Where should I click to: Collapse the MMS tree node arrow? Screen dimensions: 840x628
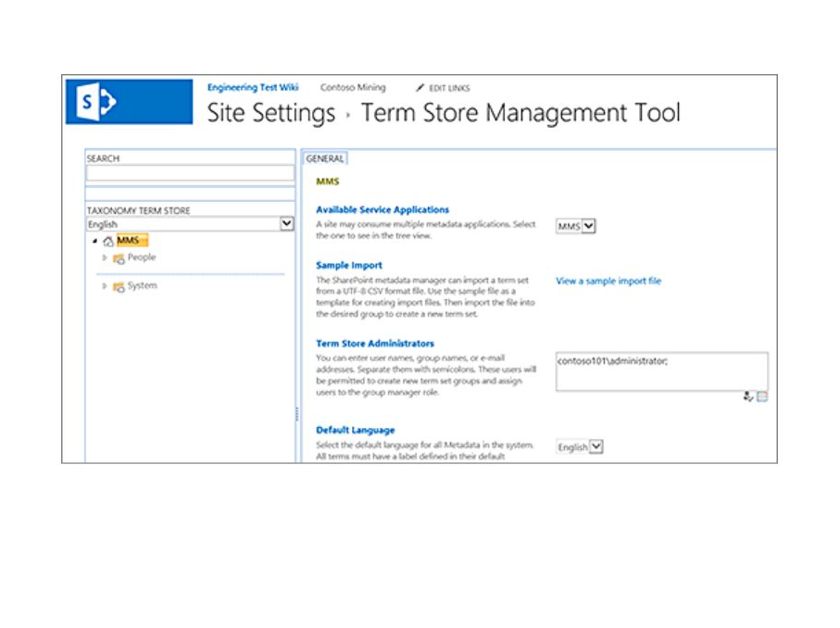pyautogui.click(x=94, y=242)
